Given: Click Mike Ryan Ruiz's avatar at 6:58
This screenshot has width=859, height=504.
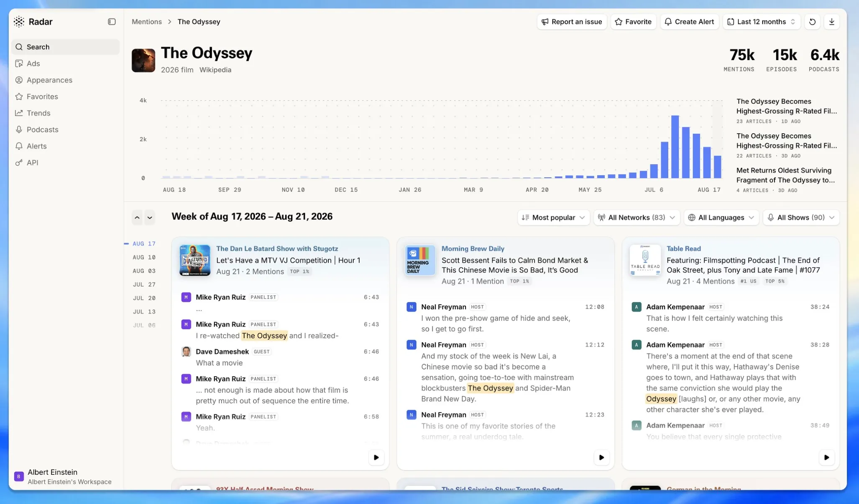Looking at the screenshot, I should tap(186, 417).
